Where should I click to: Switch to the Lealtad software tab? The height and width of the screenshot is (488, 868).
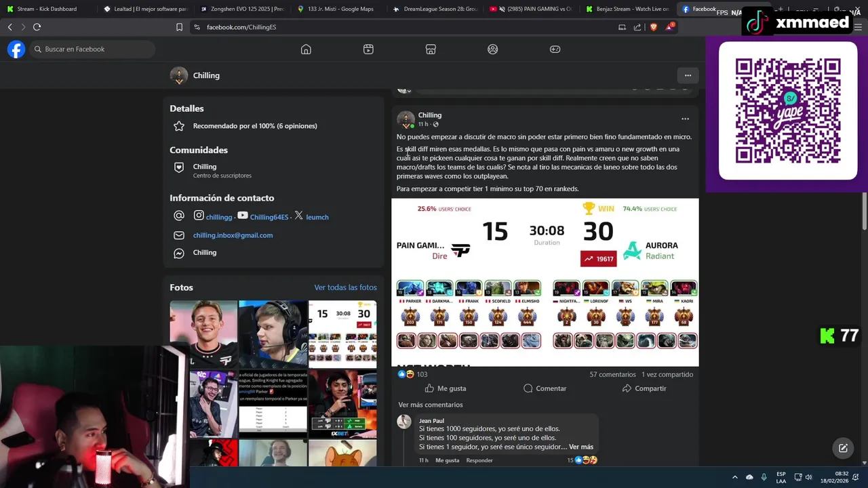145,9
